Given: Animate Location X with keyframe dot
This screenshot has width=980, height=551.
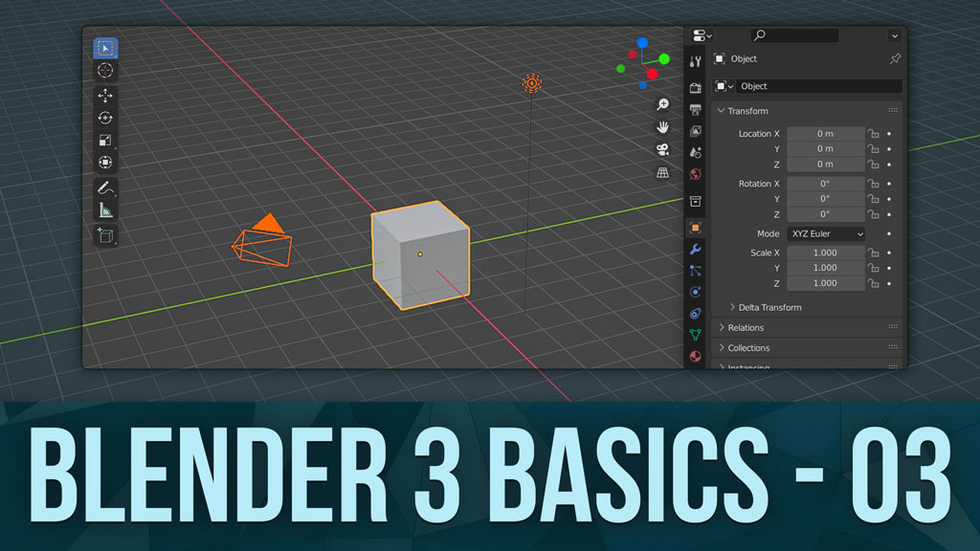Looking at the screenshot, I should pos(889,134).
